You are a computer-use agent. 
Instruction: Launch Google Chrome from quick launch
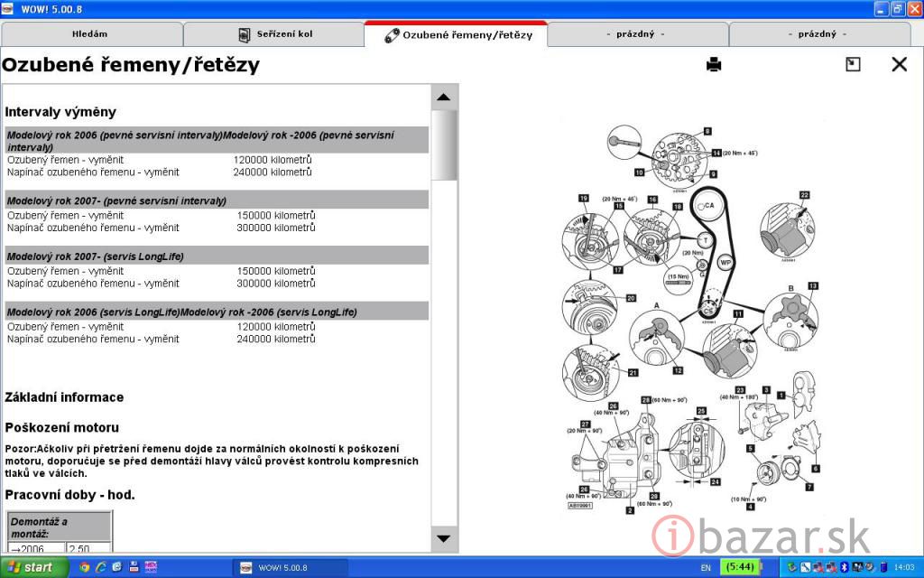[x=85, y=568]
